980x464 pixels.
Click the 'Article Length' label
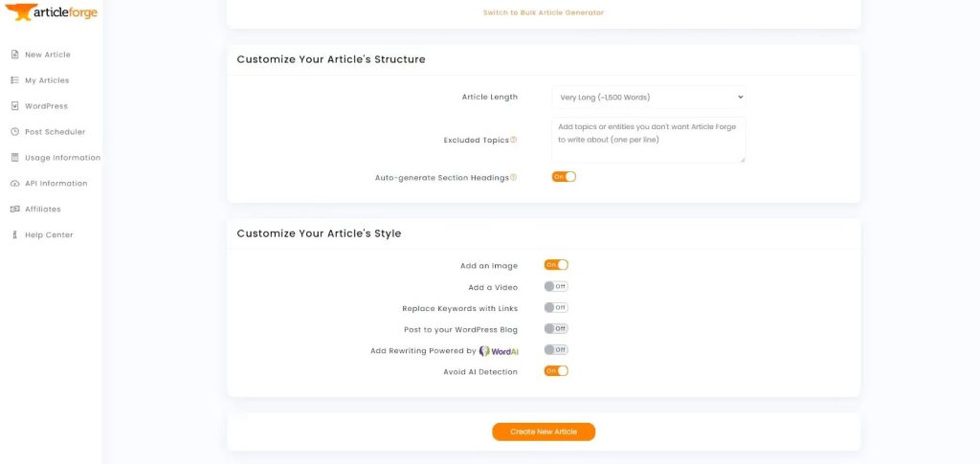click(x=490, y=98)
